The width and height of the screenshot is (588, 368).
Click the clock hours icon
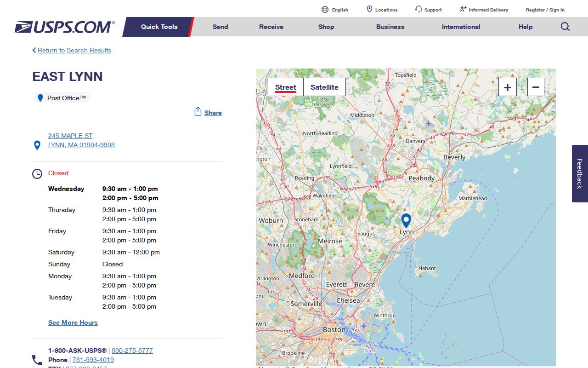[x=37, y=174]
